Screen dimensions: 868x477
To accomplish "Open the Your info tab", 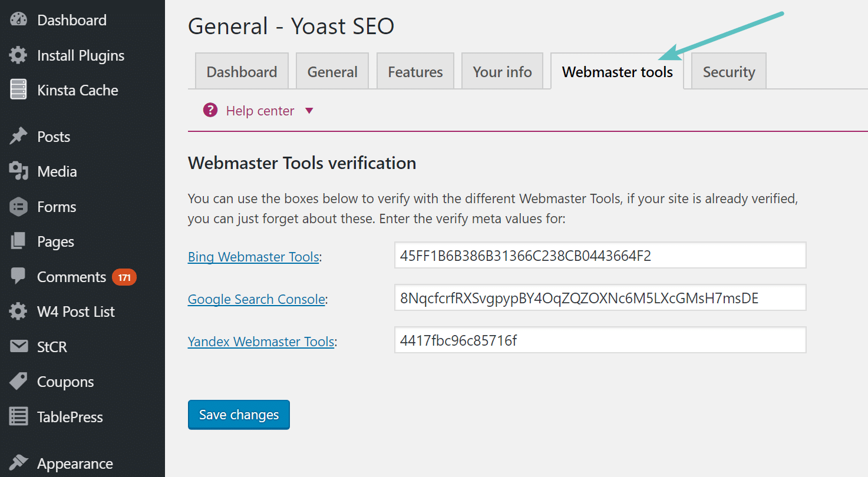I will [502, 71].
